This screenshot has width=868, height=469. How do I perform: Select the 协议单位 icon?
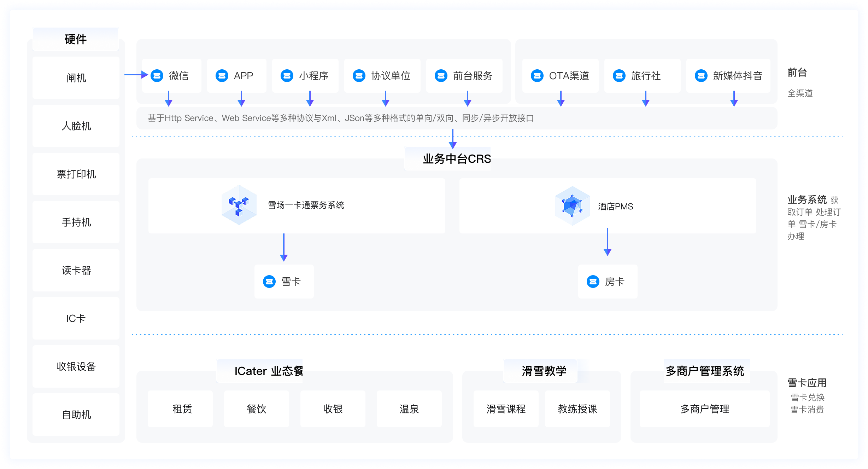(x=359, y=75)
